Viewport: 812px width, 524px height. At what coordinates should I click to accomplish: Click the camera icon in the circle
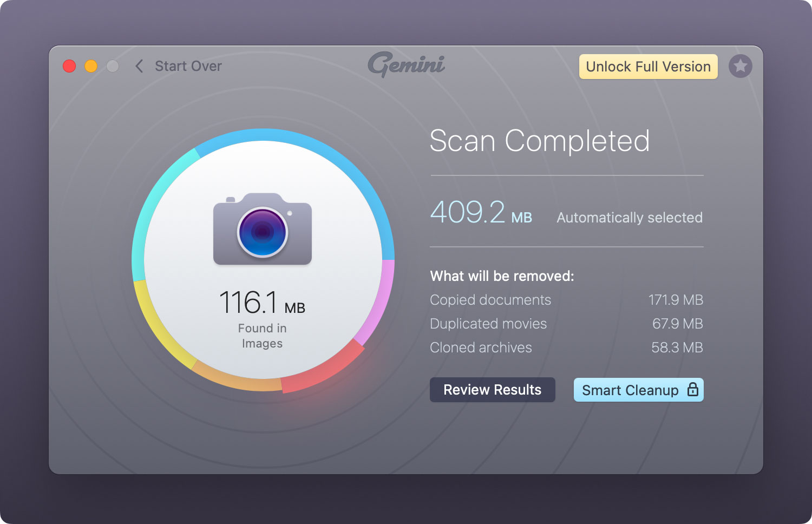(263, 230)
